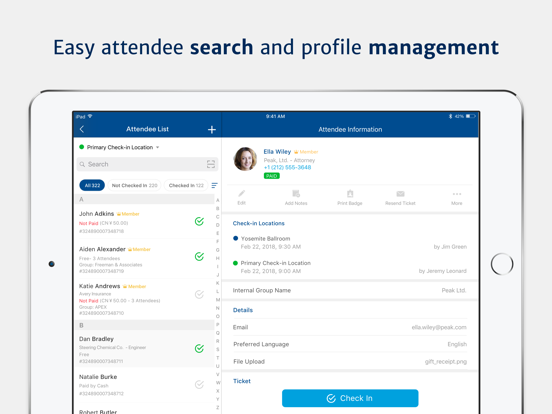552x414 pixels.
Task: Go back using the left chevron
Action: point(82,129)
